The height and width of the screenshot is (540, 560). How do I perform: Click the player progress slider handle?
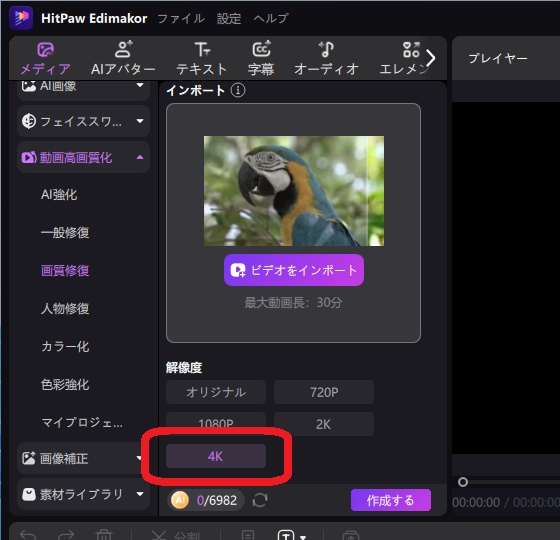463,482
